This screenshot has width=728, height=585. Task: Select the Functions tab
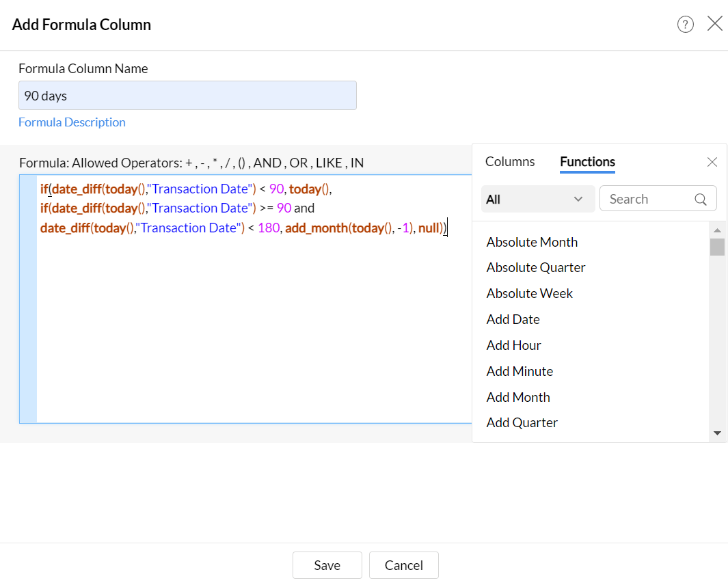[x=587, y=162]
